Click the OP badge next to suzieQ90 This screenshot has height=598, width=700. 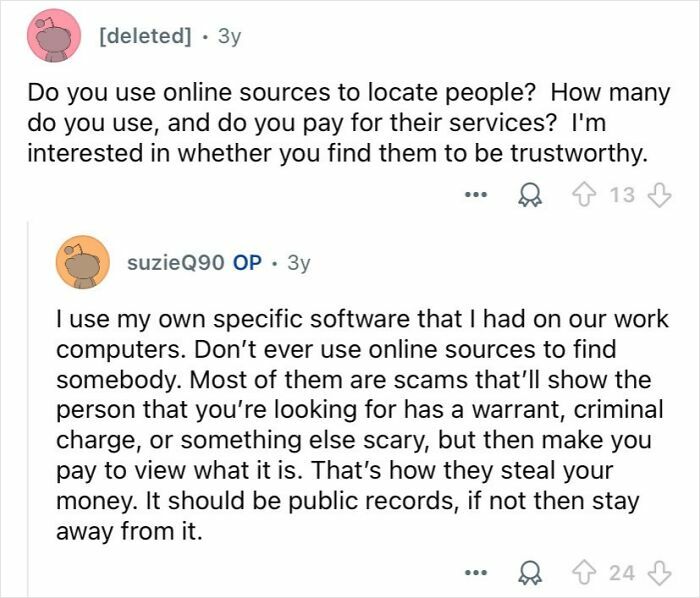click(x=247, y=262)
